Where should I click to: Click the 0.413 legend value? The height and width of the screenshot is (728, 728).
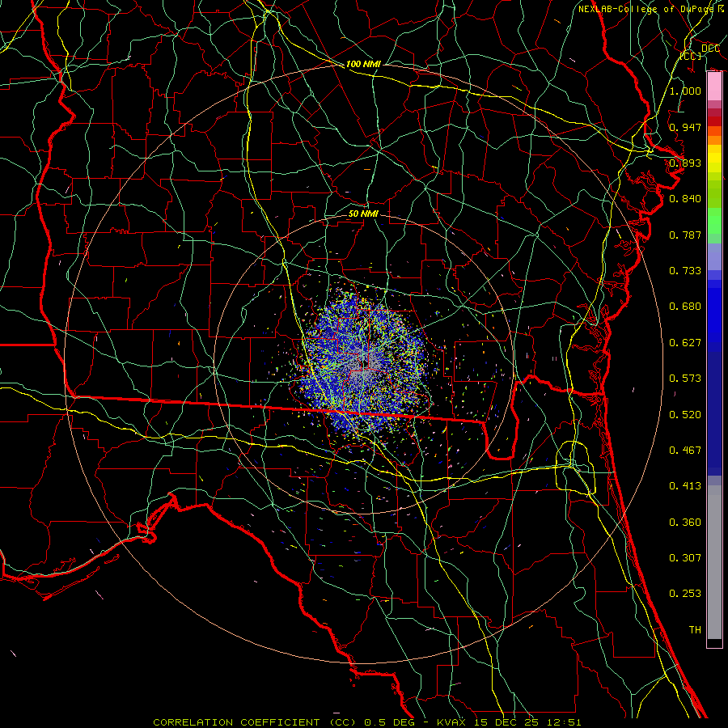[x=685, y=486]
